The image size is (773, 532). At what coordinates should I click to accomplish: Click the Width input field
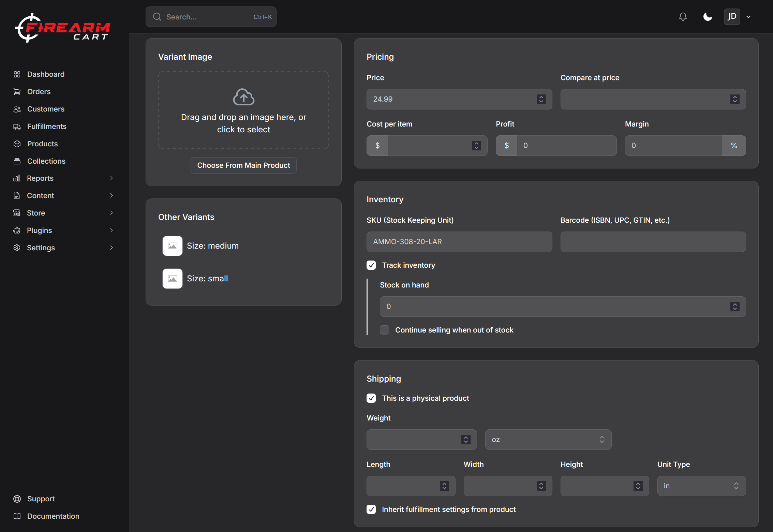tap(508, 486)
